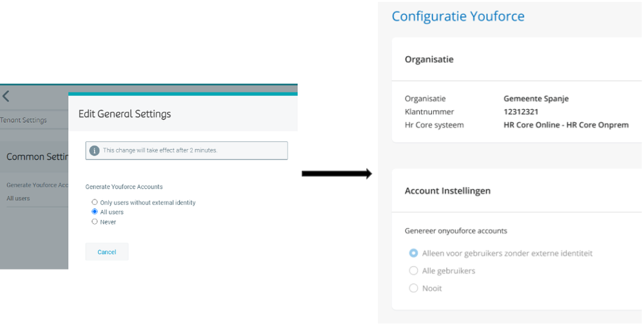644x324 pixels.
Task: Click the black arrow between panels
Action: point(337,174)
